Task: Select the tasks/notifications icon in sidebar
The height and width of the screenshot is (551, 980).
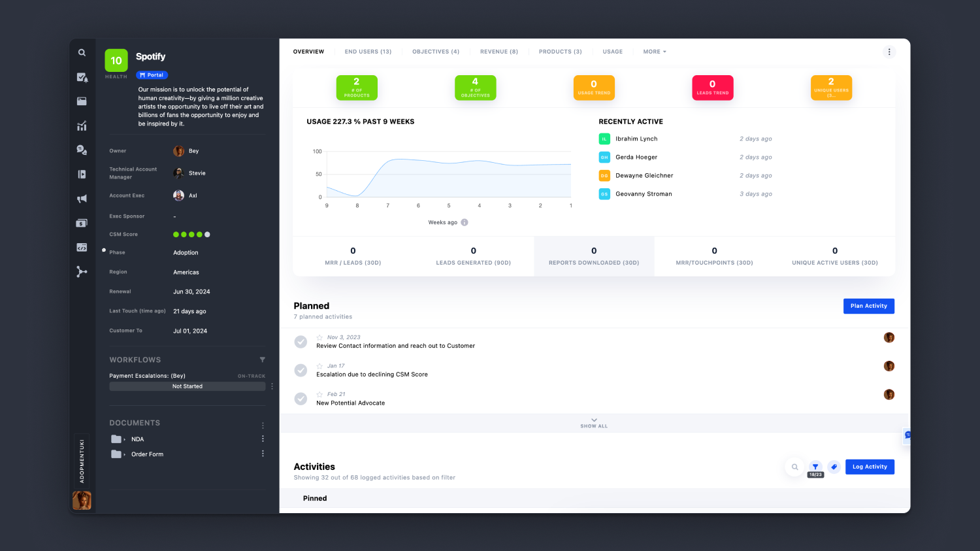Action: [x=82, y=77]
